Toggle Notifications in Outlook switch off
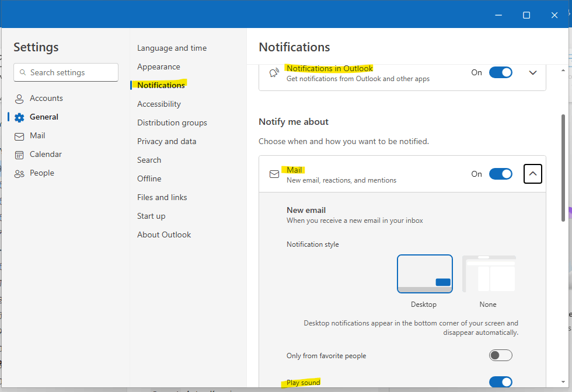The width and height of the screenshot is (572, 392). [x=501, y=72]
